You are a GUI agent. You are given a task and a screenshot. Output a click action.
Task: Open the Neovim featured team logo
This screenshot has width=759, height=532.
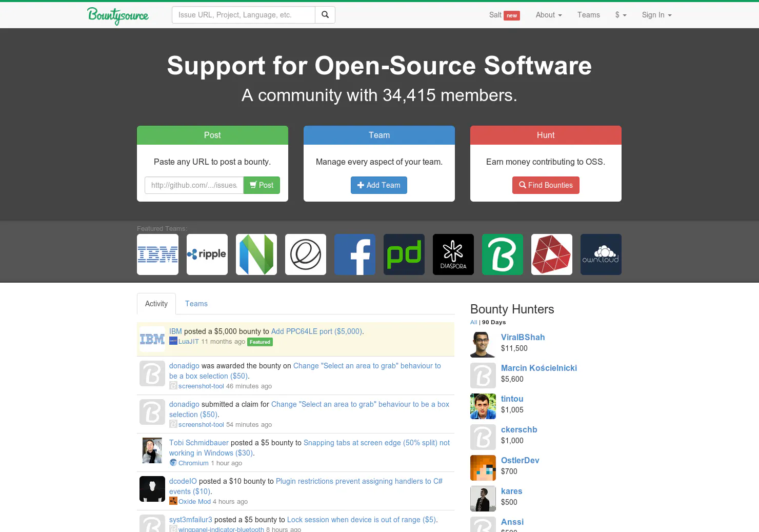256,254
